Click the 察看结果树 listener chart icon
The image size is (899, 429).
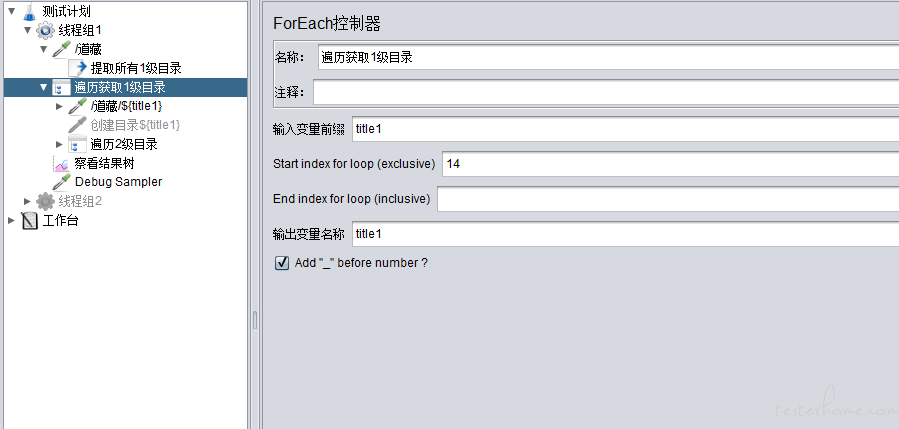(61, 163)
